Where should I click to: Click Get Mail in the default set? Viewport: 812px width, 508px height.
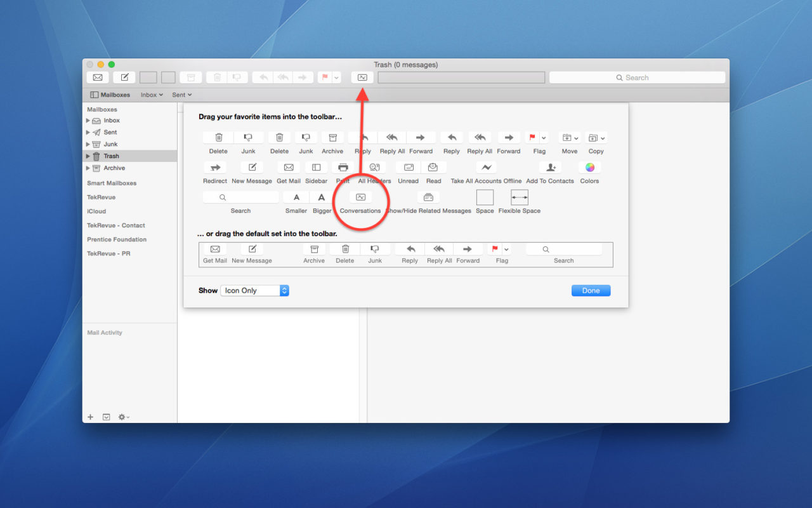tap(215, 250)
